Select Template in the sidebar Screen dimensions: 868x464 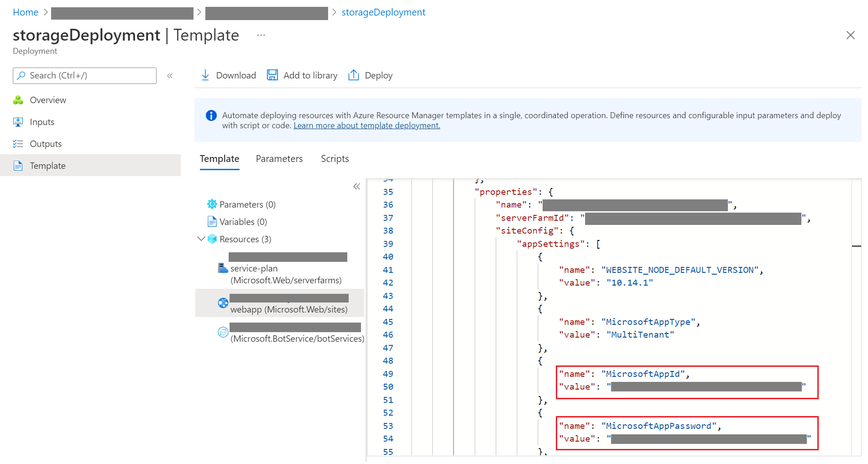click(x=90, y=166)
